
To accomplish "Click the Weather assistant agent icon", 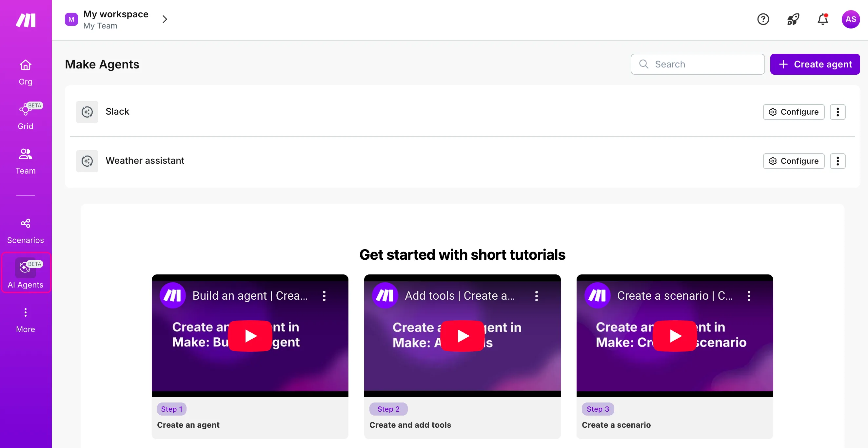I will pyautogui.click(x=87, y=161).
